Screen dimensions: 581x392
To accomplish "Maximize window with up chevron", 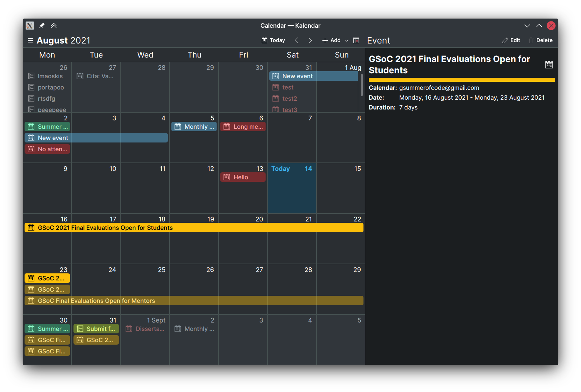I will (x=539, y=26).
